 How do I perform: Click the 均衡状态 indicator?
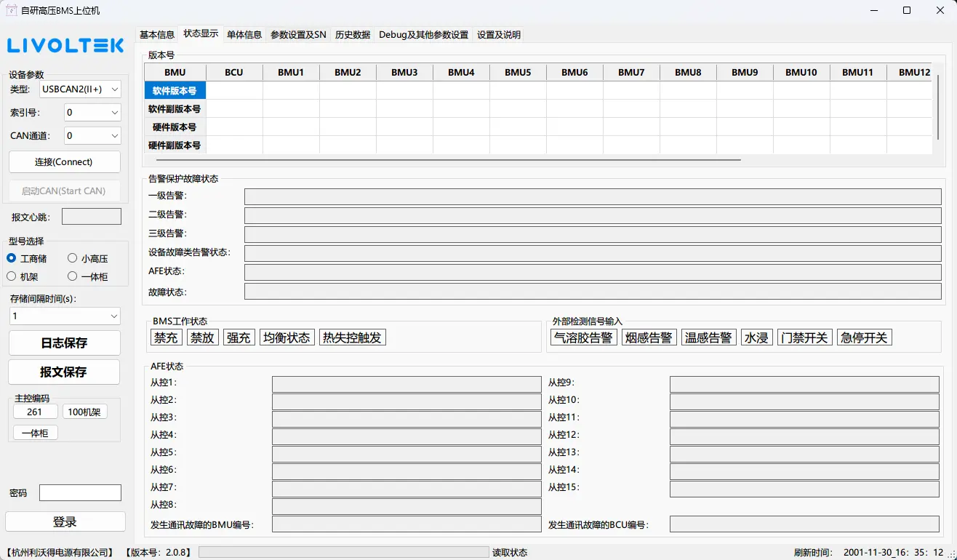coord(287,337)
